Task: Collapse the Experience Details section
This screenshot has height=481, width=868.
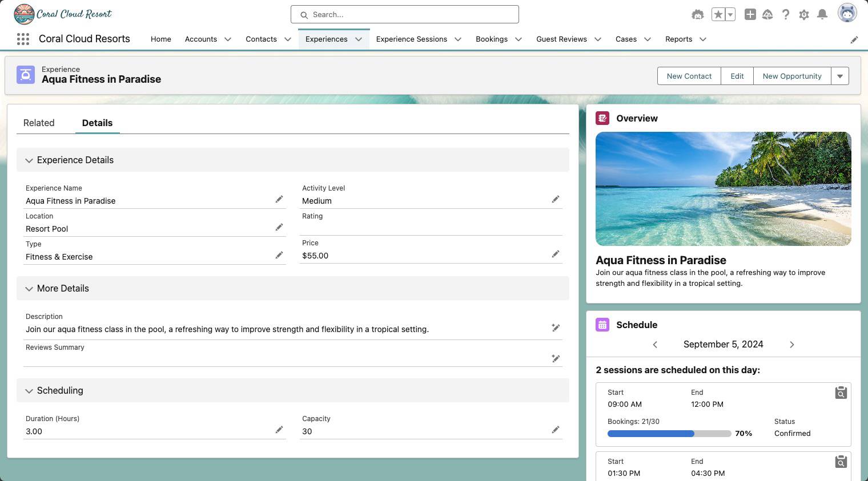Action: [x=29, y=160]
